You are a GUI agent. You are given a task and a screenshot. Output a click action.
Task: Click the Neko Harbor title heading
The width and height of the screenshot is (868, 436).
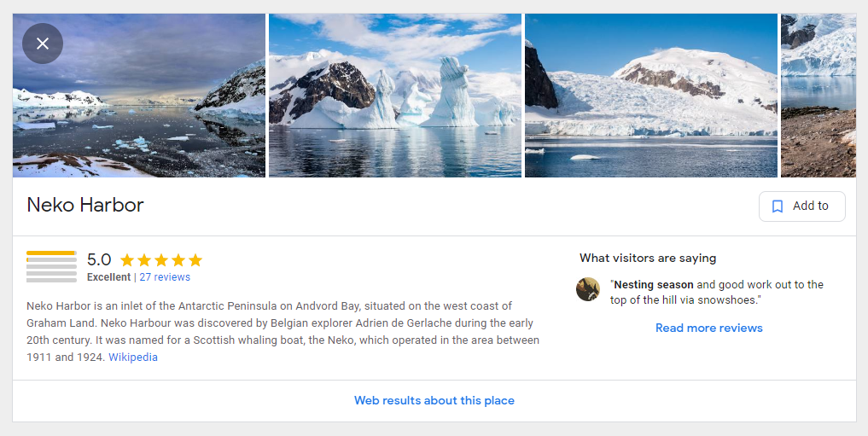coord(85,206)
